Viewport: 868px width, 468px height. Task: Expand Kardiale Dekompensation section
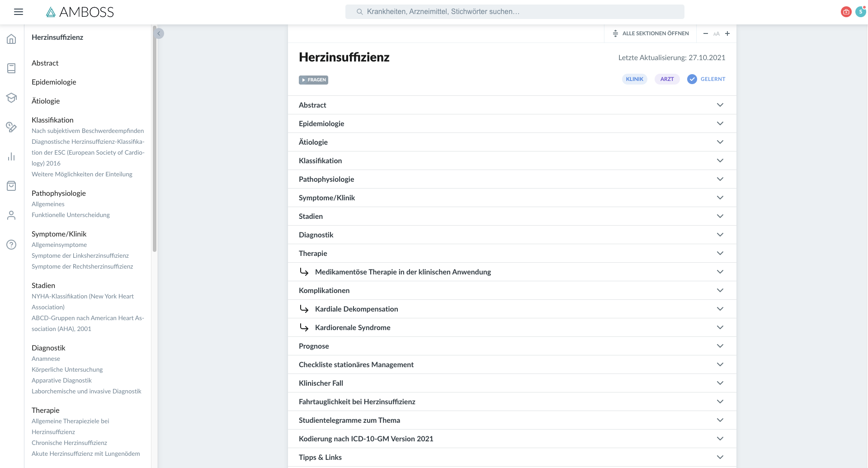click(512, 309)
